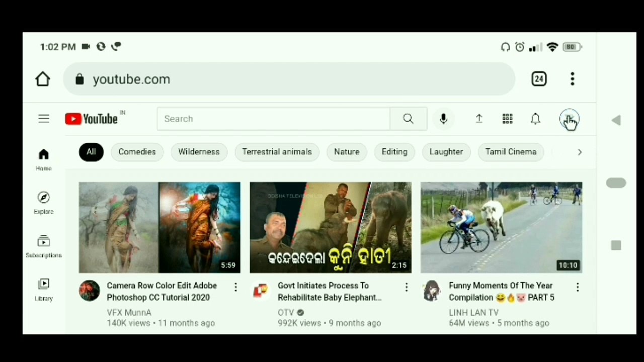Select the Laughter filter chip
Screen dimensions: 644x362
(446, 152)
